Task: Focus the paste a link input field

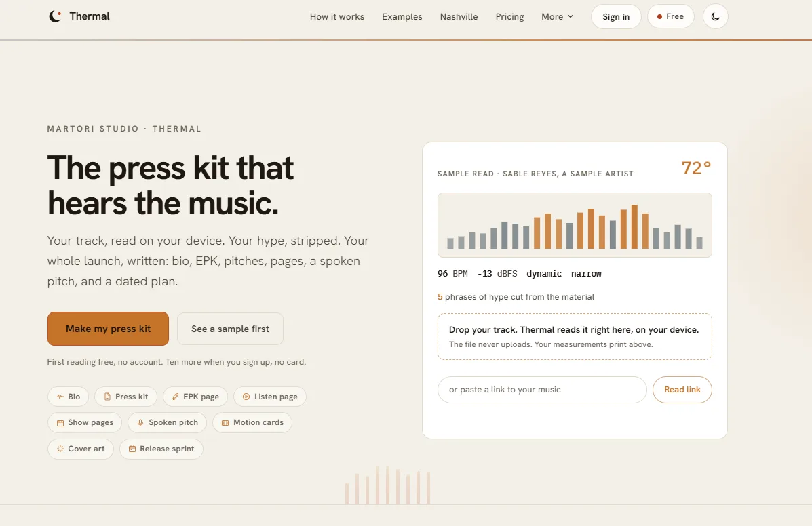Action: (x=542, y=390)
